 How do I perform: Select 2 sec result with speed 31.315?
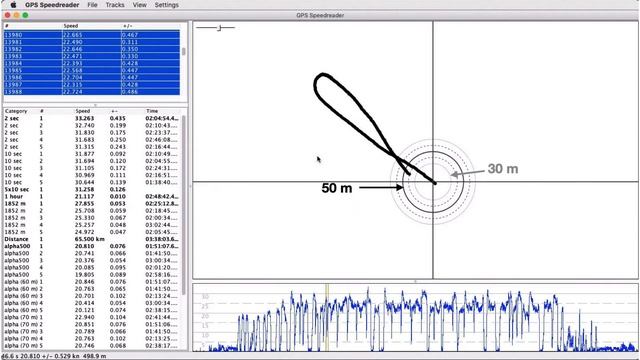[92, 147]
